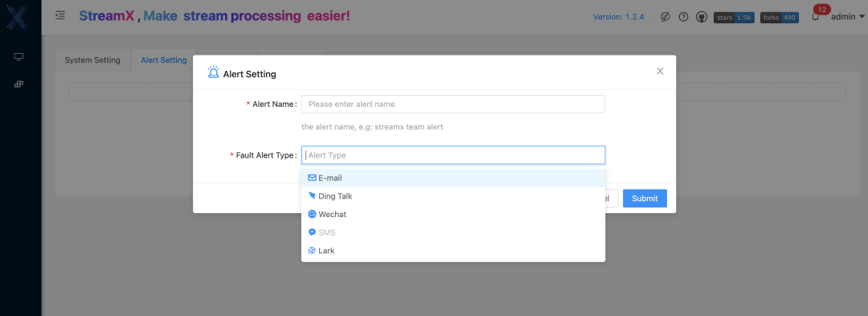Click the forks 490 badge
The width and height of the screenshot is (868, 316).
[x=780, y=18]
